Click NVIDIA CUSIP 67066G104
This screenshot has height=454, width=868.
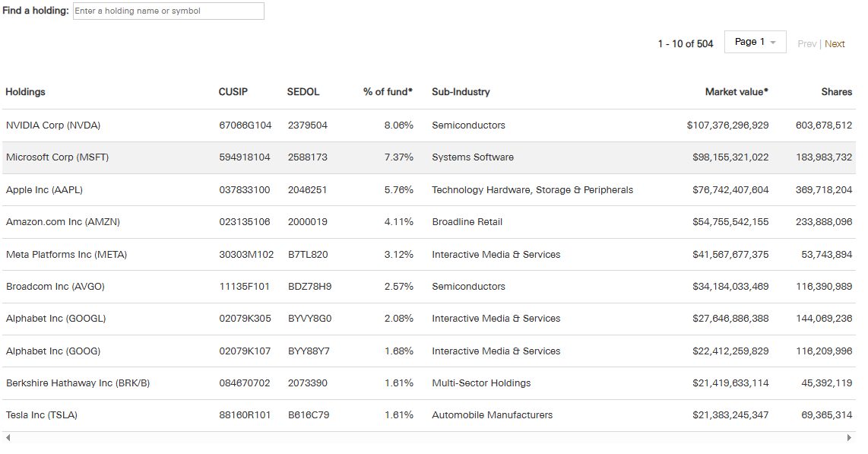246,125
